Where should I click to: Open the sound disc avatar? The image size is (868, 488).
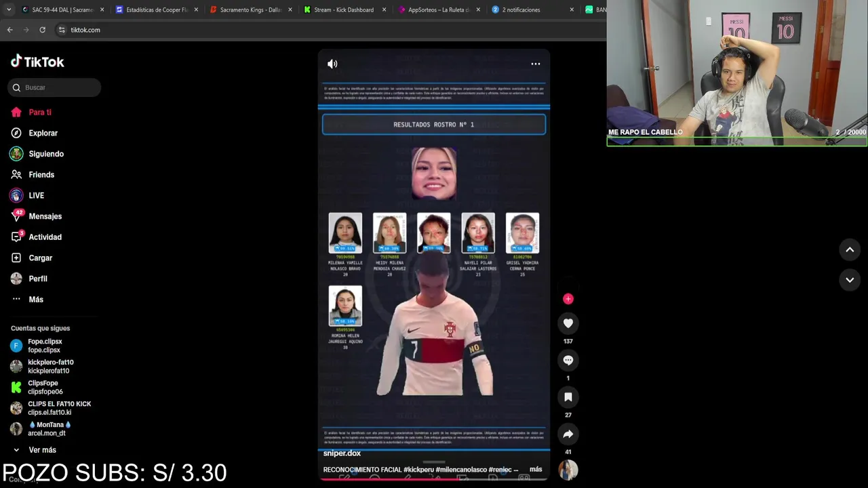coord(568,470)
